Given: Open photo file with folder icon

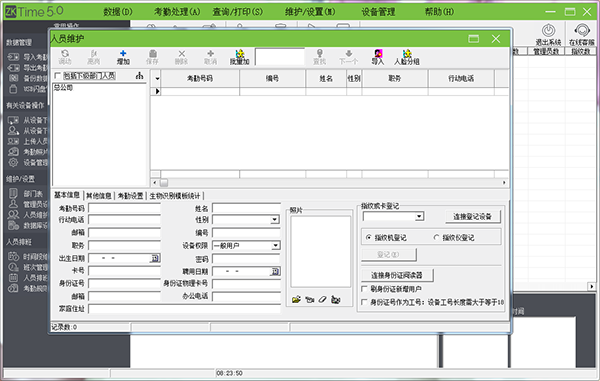Looking at the screenshot, I should [296, 299].
